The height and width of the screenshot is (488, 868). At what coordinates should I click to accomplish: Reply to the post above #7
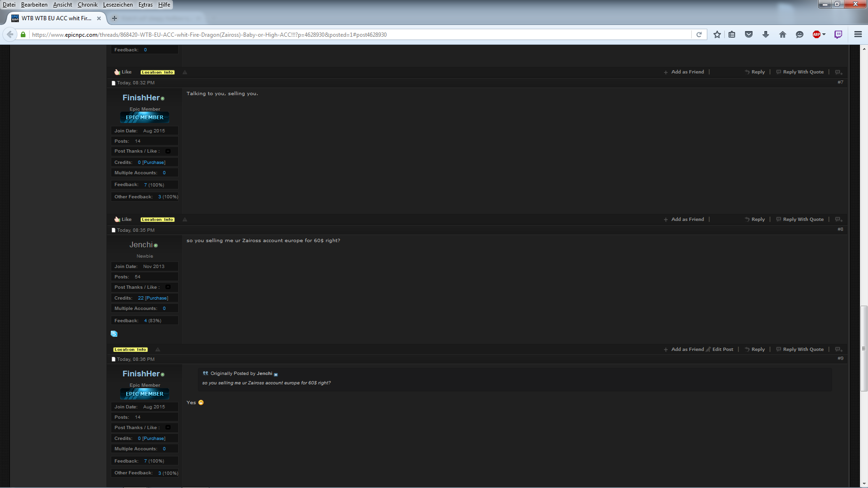(x=755, y=72)
